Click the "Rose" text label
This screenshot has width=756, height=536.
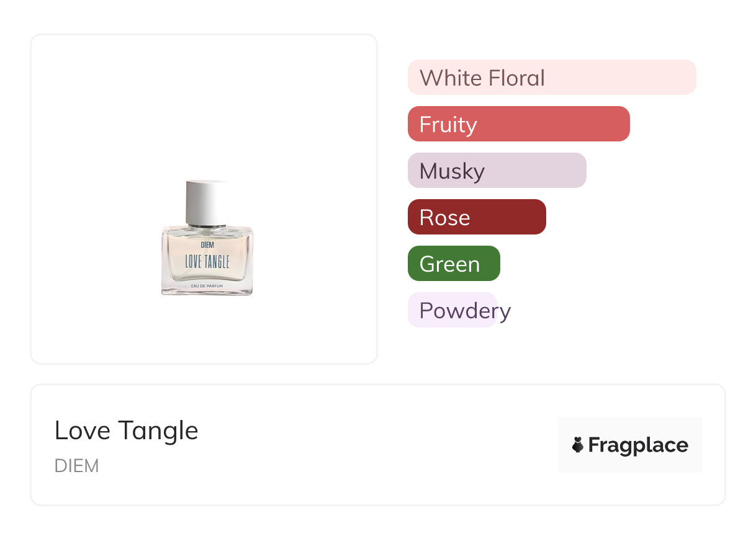tap(444, 218)
